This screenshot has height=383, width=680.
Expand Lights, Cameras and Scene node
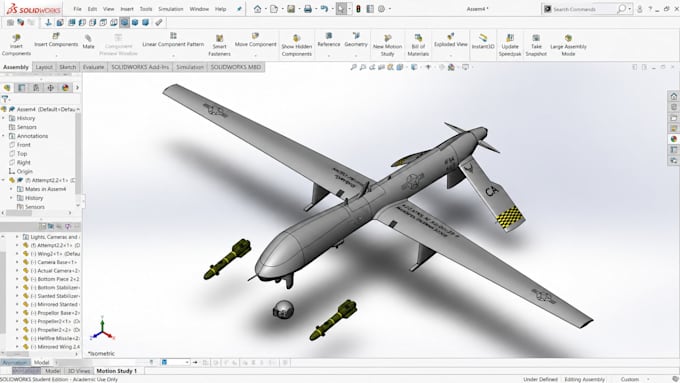pos(17,237)
